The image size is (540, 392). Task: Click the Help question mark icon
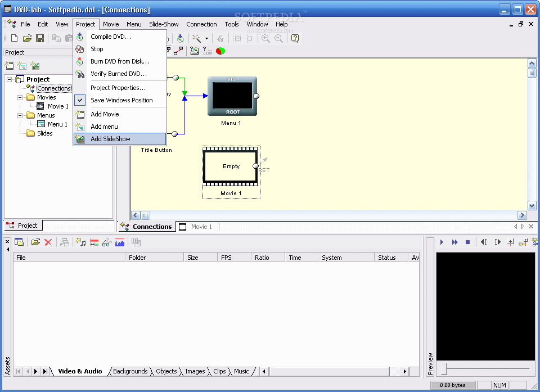coord(295,38)
